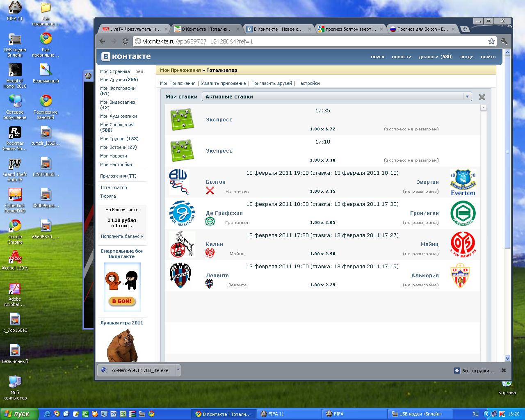Open the sc-Nero downloaded file
Screen dimensions: 525x420
point(137,370)
